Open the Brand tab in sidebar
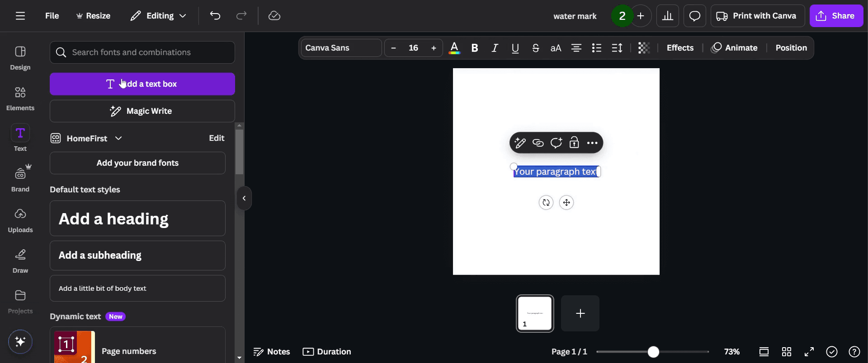The width and height of the screenshot is (868, 363). tap(20, 179)
